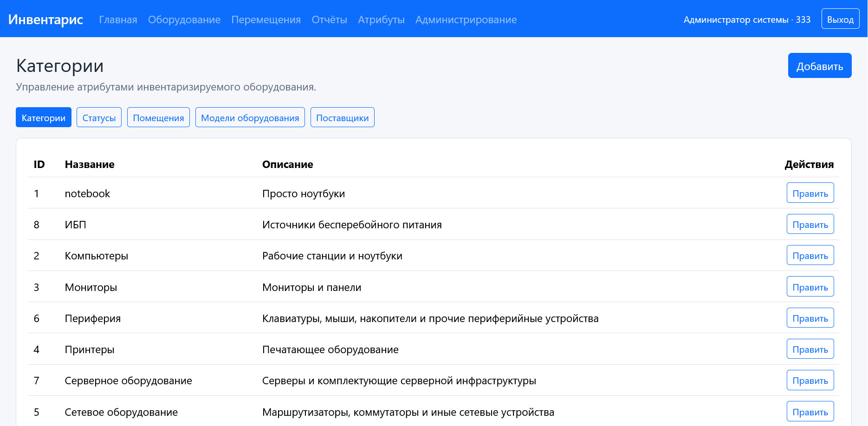The width and height of the screenshot is (868, 426).
Task: Click the Действия column header
Action: click(x=809, y=164)
